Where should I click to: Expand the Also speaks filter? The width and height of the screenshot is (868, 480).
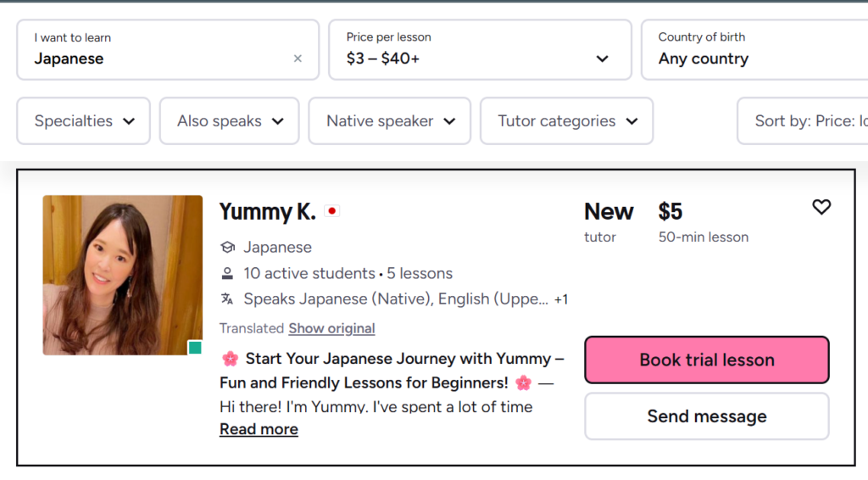tap(230, 121)
